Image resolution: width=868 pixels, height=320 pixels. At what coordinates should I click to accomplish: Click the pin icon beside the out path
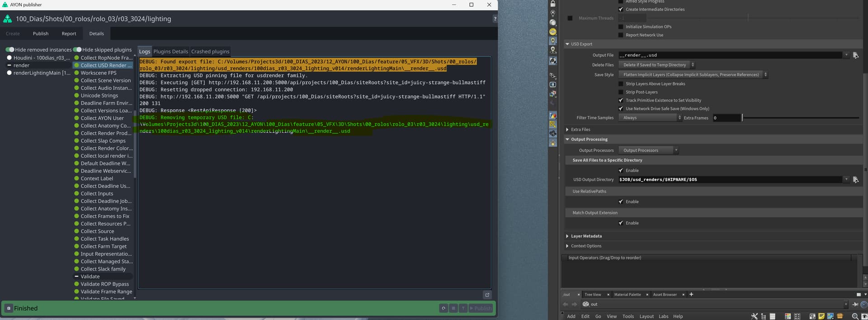855,305
